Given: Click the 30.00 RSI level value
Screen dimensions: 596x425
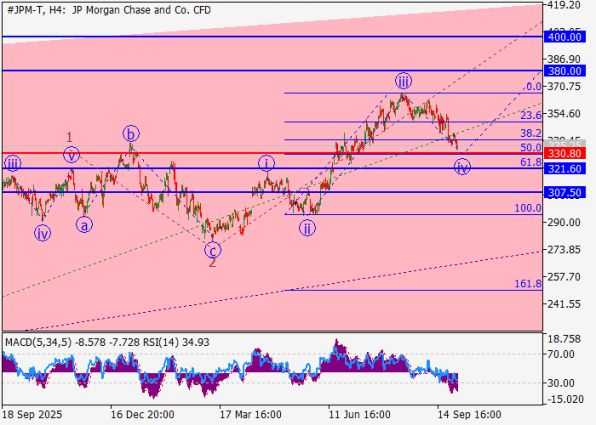Looking at the screenshot, I should pyautogui.click(x=561, y=383).
